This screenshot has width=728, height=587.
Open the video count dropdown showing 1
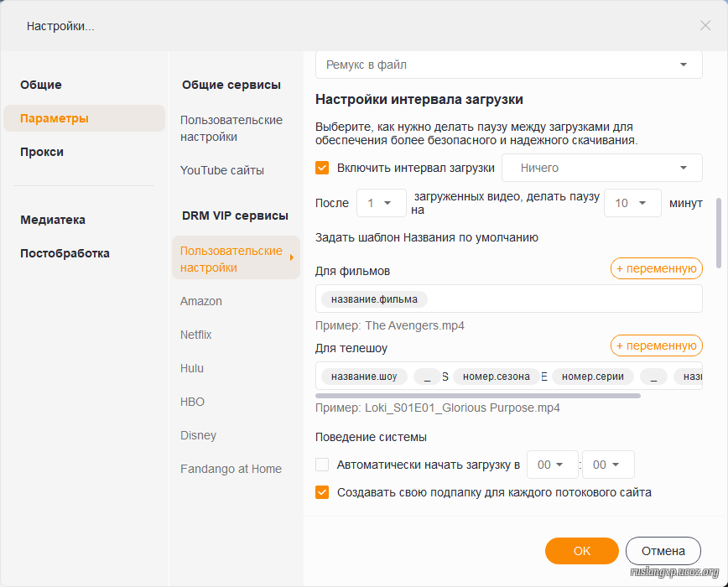381,203
